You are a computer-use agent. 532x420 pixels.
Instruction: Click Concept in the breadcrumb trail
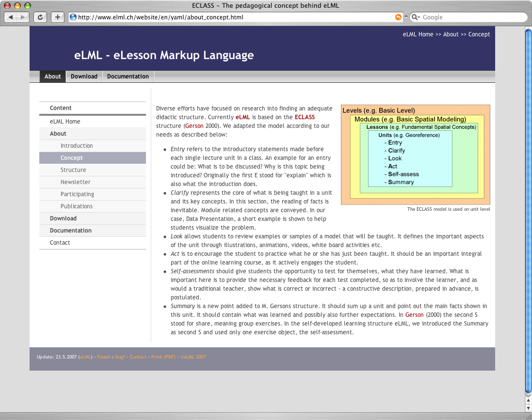click(479, 34)
